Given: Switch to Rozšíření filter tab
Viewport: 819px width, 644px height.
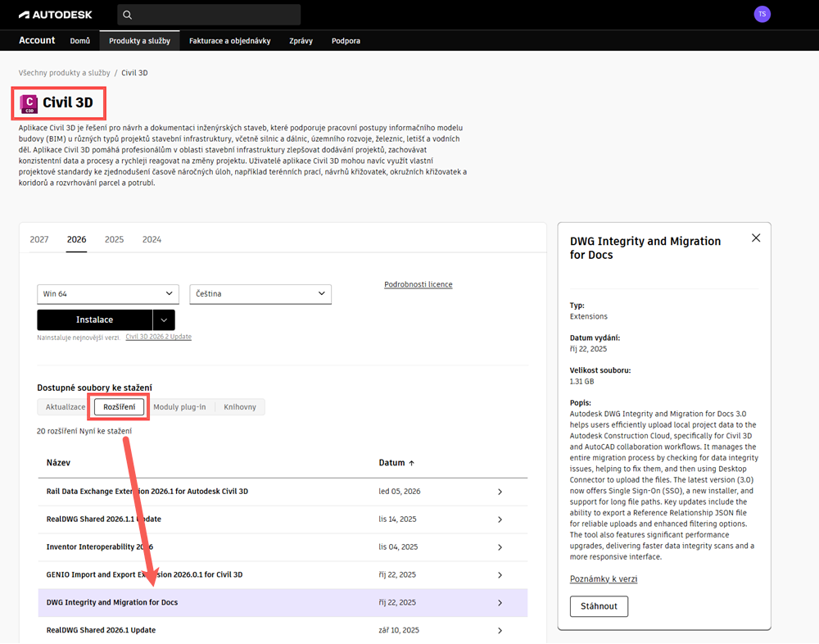Looking at the screenshot, I should 119,407.
